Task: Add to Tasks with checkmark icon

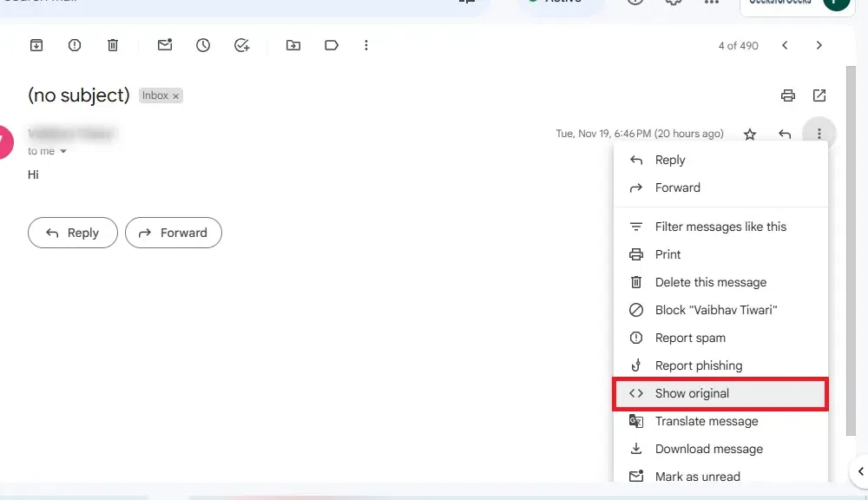Action: click(242, 45)
